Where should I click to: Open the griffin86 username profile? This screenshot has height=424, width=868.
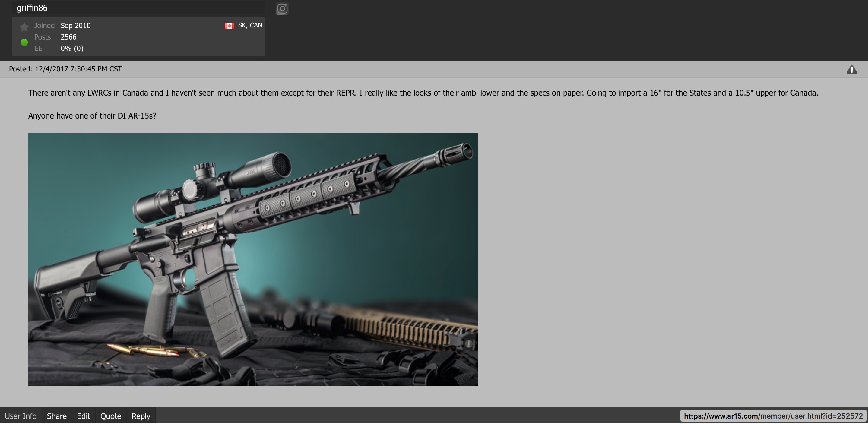(32, 8)
